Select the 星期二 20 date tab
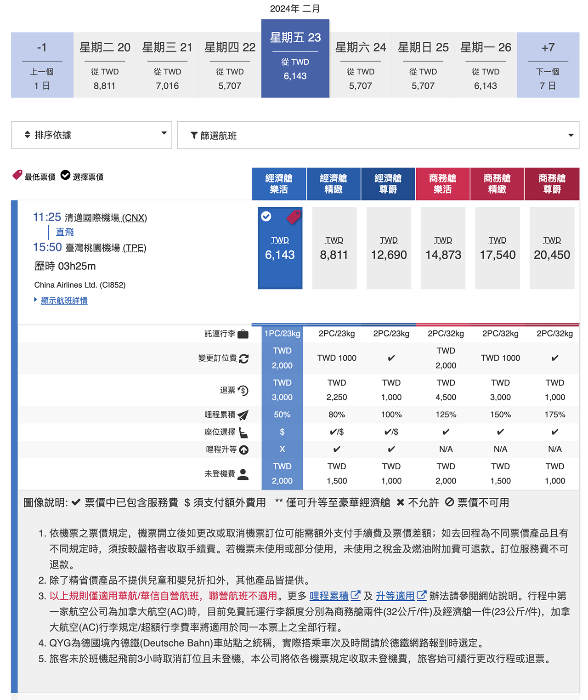 tap(105, 65)
